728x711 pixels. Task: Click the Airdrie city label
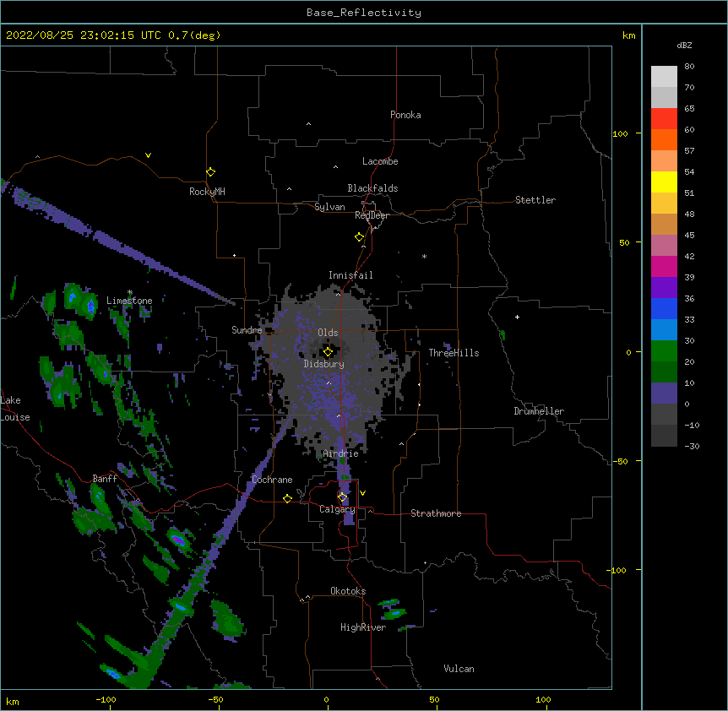(341, 453)
